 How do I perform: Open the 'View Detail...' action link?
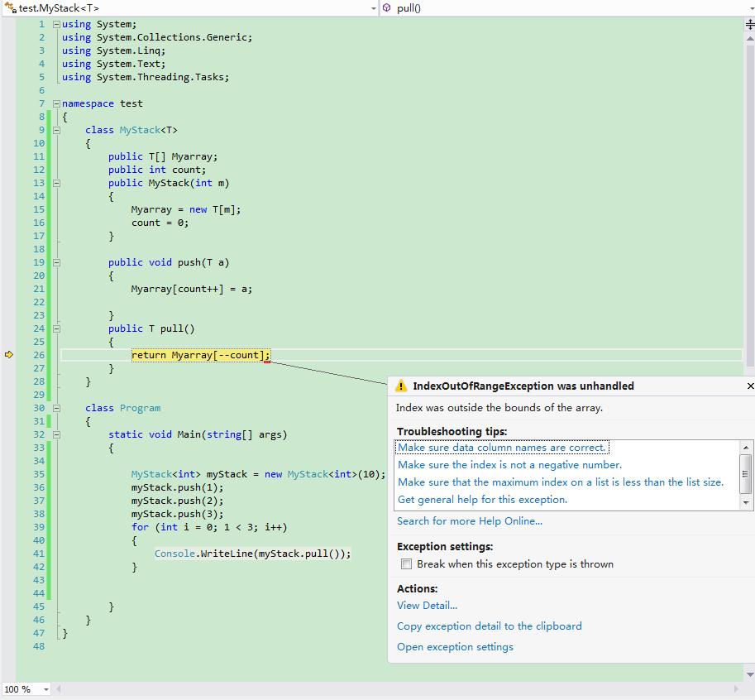[427, 606]
